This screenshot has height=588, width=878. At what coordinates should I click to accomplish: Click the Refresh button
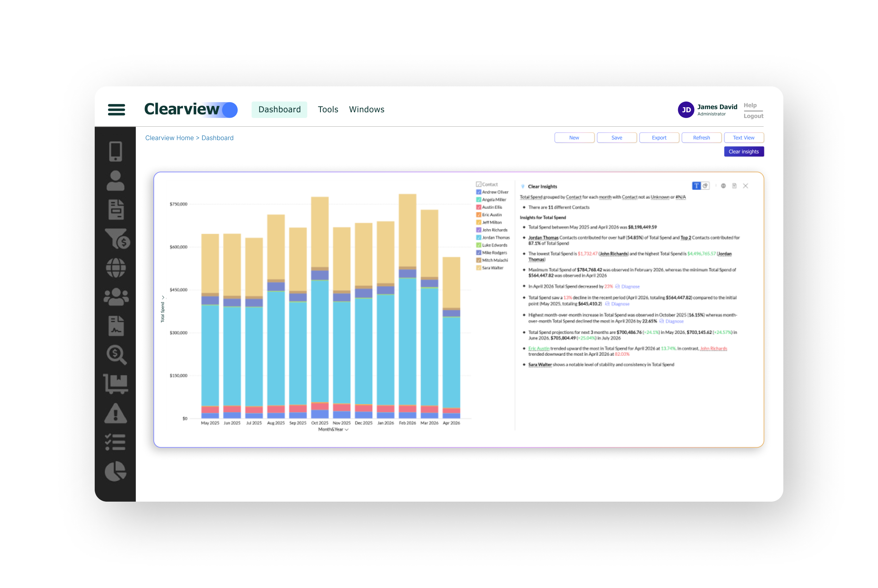point(701,137)
